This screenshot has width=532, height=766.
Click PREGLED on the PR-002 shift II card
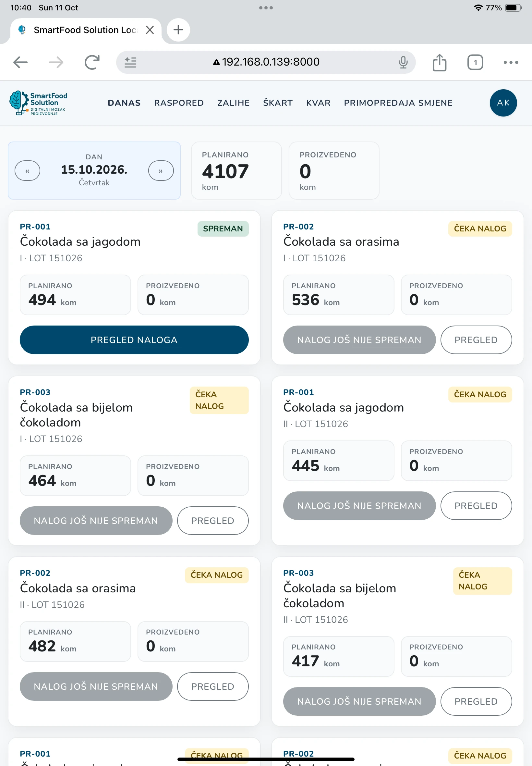point(213,686)
